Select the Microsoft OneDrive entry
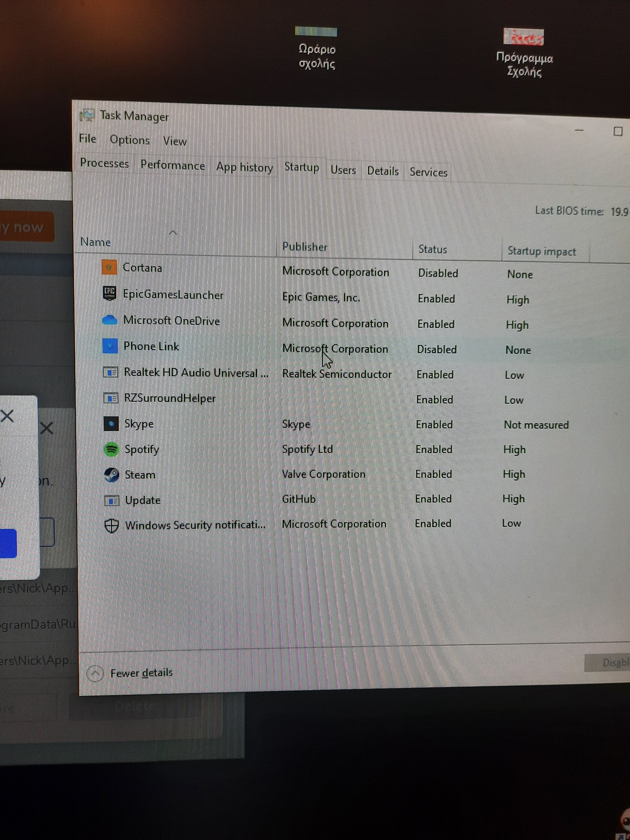 pyautogui.click(x=172, y=321)
